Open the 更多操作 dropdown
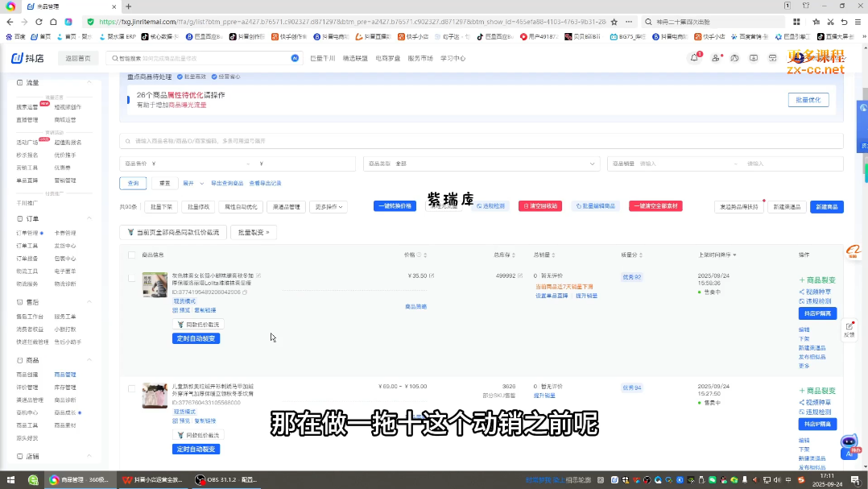The width and height of the screenshot is (868, 489). click(329, 207)
